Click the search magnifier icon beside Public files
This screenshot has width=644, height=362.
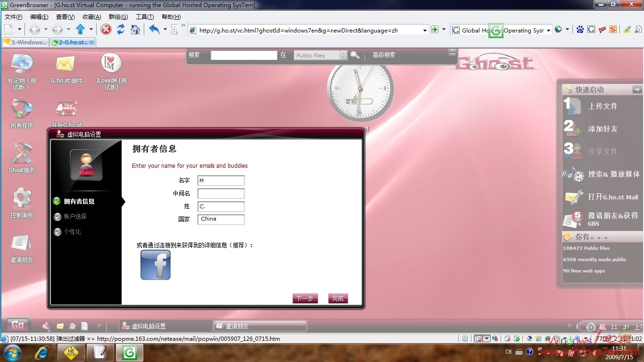pyautogui.click(x=355, y=55)
